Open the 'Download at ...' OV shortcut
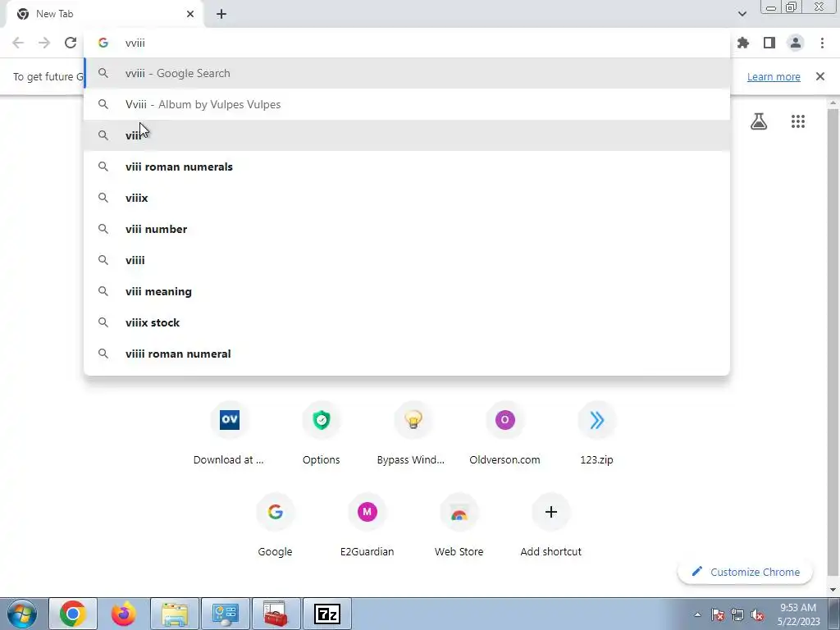 [x=230, y=433]
